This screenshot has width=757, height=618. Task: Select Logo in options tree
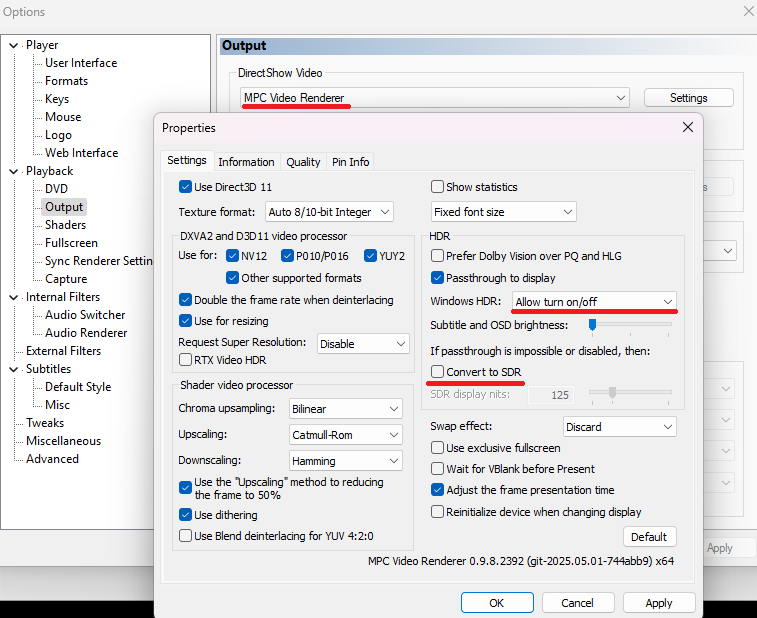tap(58, 135)
